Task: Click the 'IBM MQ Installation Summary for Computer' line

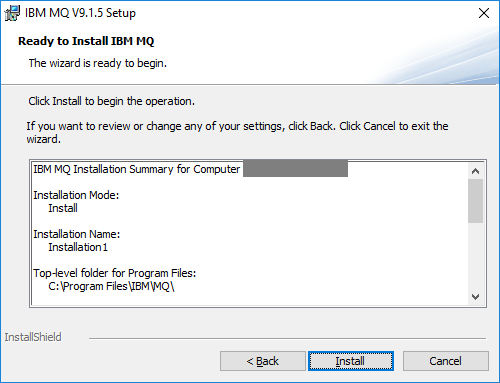Action: coord(136,169)
